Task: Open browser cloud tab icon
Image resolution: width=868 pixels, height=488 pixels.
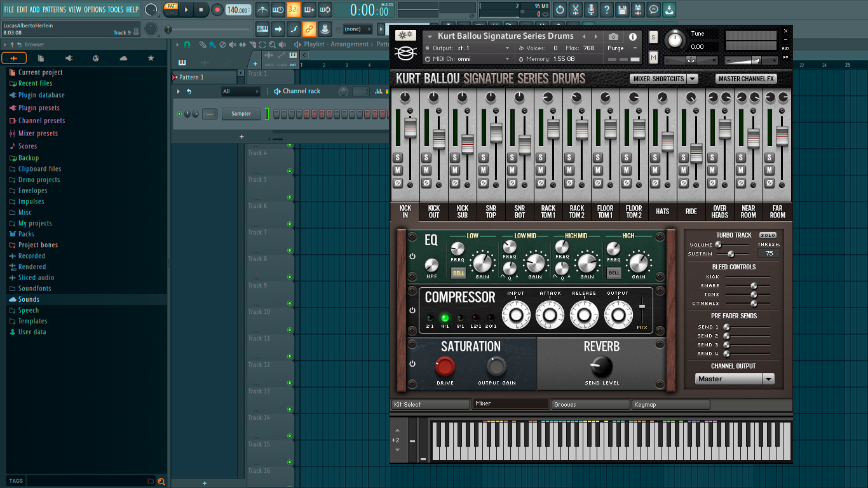Action: point(123,58)
